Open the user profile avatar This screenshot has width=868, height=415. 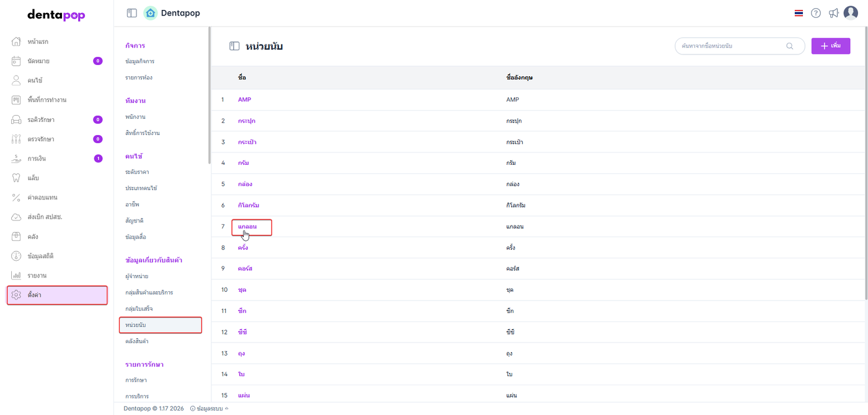851,13
